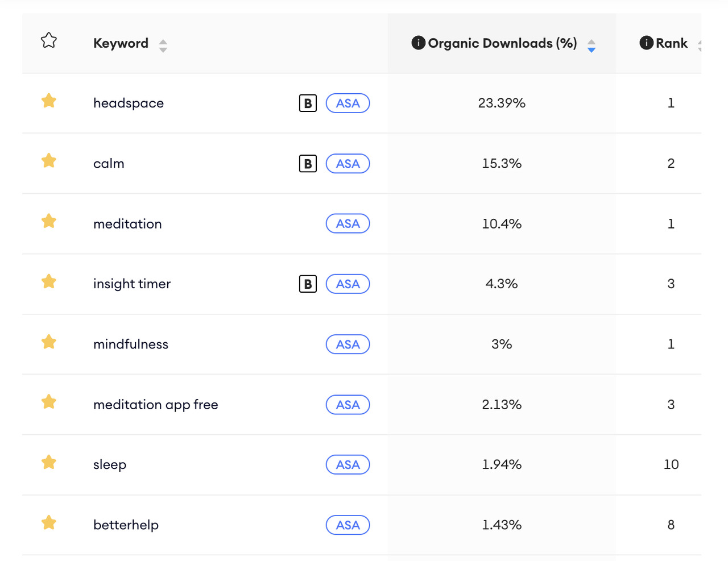Select the 1.43% downloads value

pyautogui.click(x=502, y=525)
